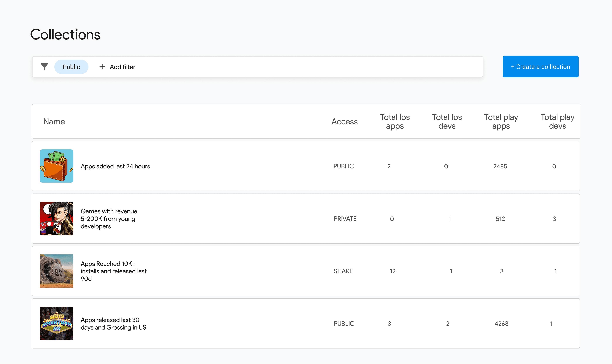Screen dimensions: 612x364
Task: Open Games with revenue 5-200K collection
Action: 109,218
